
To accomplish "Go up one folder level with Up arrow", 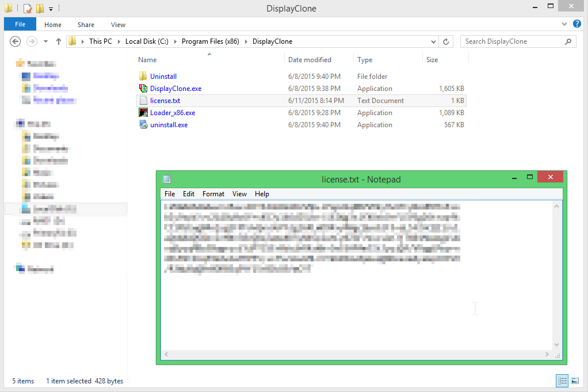I will click(59, 41).
